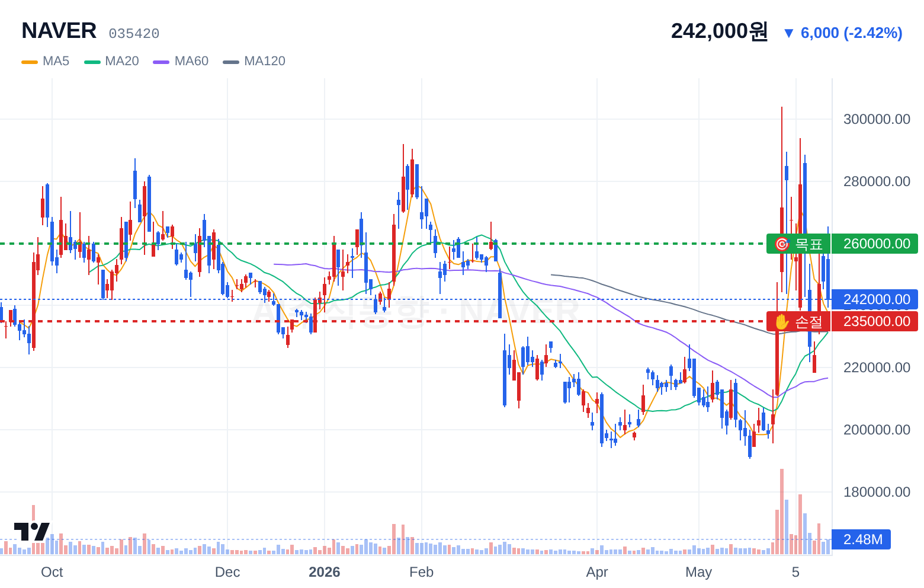Screen dimensions: 924x588
Task: Click the blue 242000.00 current price tag
Action: pos(875,299)
